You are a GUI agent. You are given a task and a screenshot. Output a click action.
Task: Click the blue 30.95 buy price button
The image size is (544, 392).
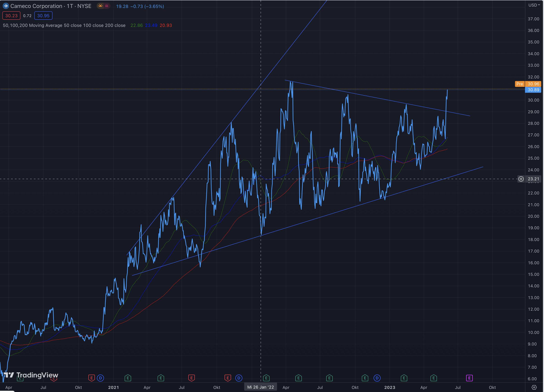coord(43,16)
